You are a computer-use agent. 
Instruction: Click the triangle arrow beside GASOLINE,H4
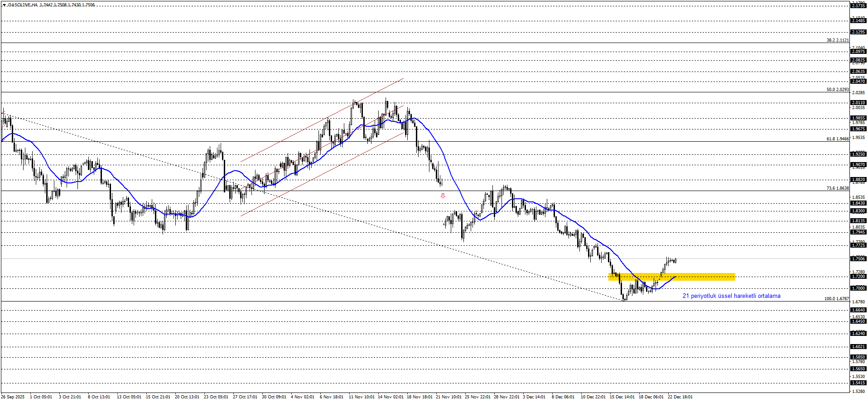click(x=4, y=5)
